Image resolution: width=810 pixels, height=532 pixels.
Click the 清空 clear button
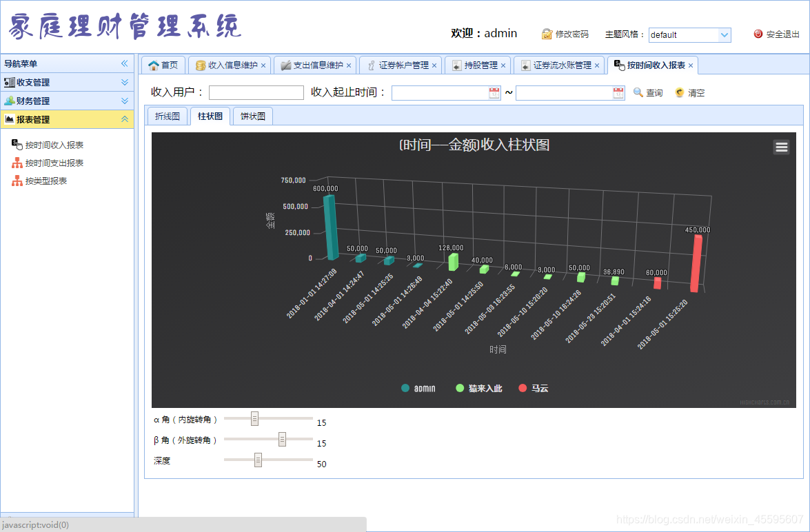pyautogui.click(x=689, y=92)
